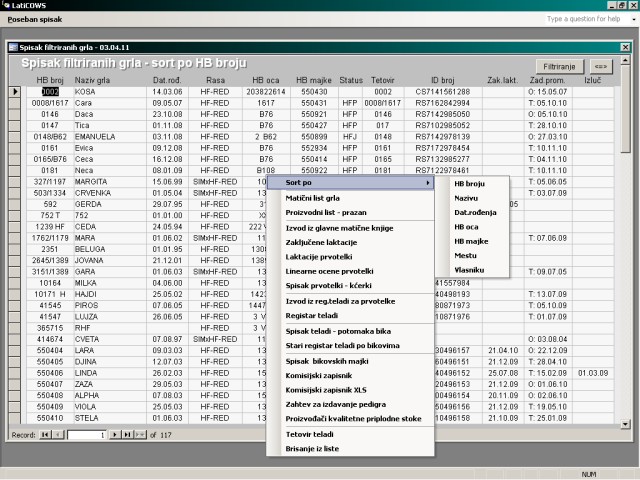Go to previous record arrow
The width and height of the screenshot is (640, 480).
(x=58, y=435)
